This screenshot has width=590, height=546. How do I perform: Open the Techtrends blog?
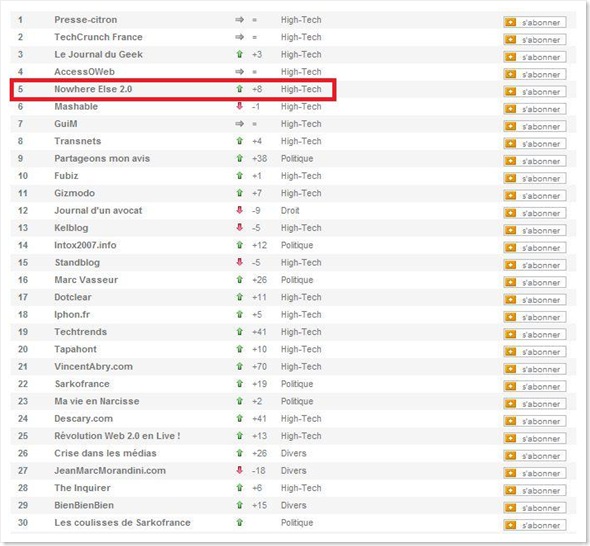click(x=81, y=332)
